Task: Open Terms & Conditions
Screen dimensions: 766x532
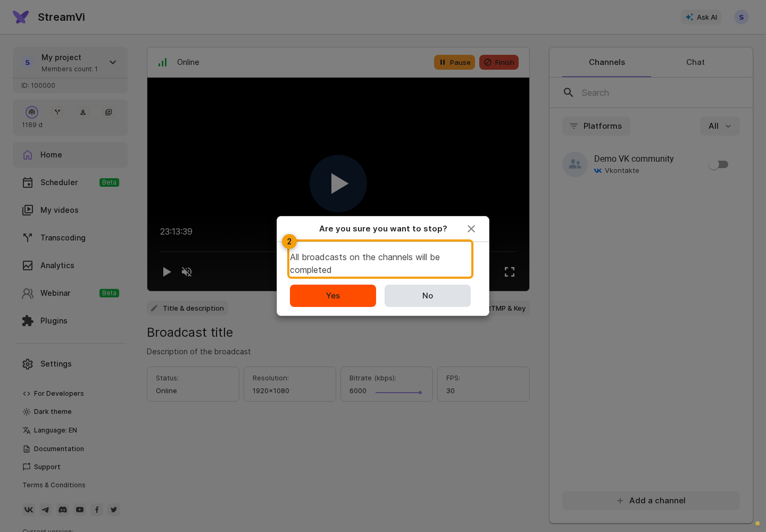Action: [x=54, y=485]
